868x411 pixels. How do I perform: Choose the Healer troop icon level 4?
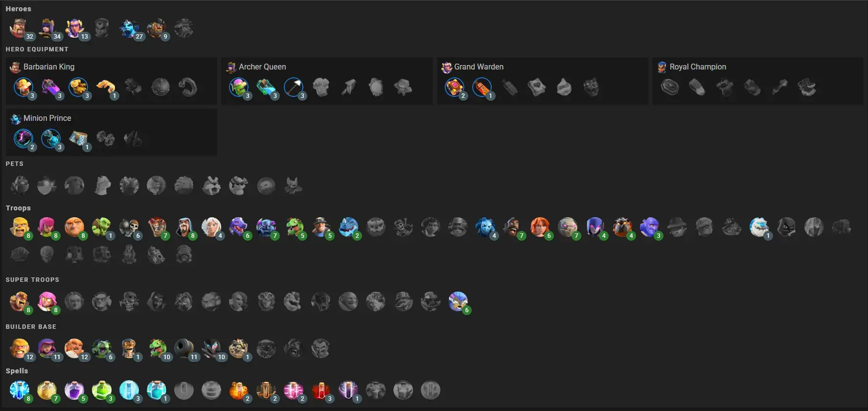(x=211, y=228)
